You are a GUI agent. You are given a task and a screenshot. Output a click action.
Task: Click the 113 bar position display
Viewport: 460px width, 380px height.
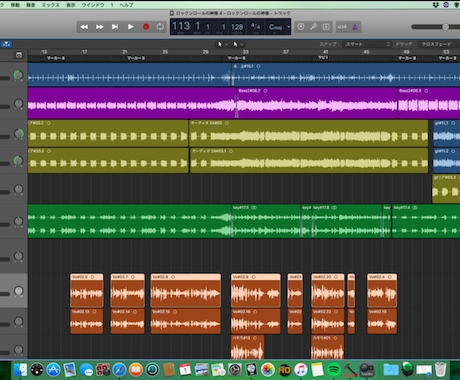(x=181, y=26)
